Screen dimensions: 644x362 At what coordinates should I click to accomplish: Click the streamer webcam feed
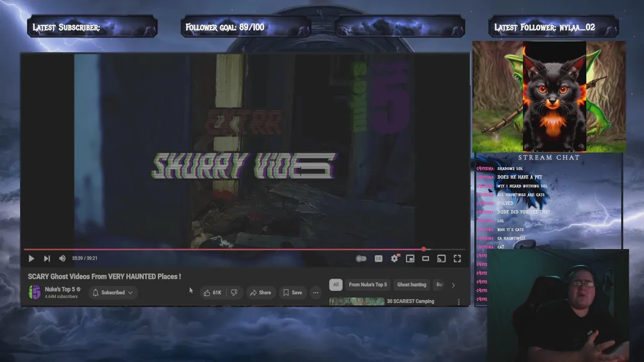[x=557, y=305]
